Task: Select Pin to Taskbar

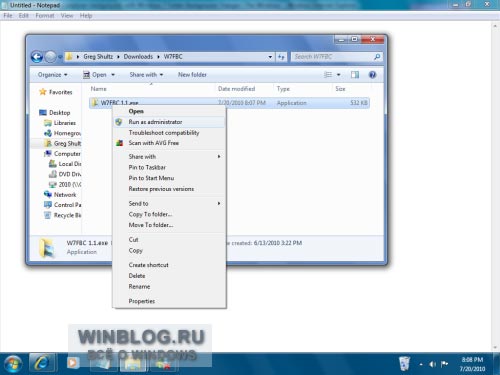Action: click(x=169, y=167)
